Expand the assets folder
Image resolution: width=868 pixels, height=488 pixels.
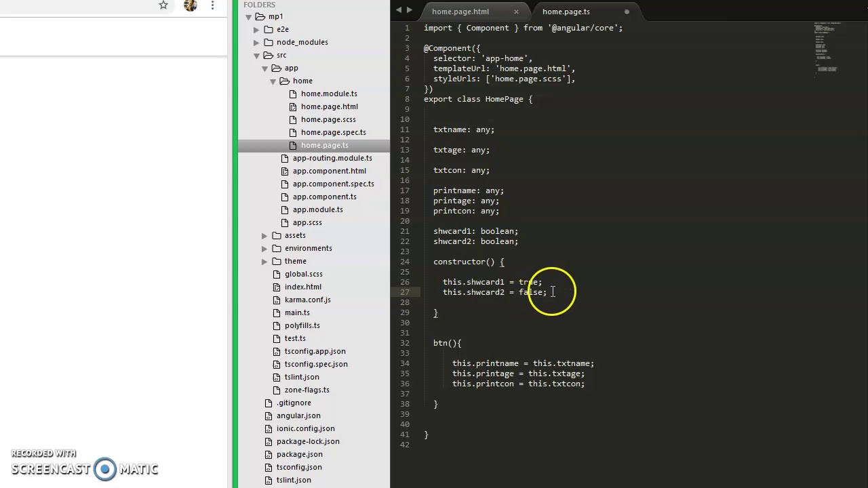pyautogui.click(x=264, y=235)
